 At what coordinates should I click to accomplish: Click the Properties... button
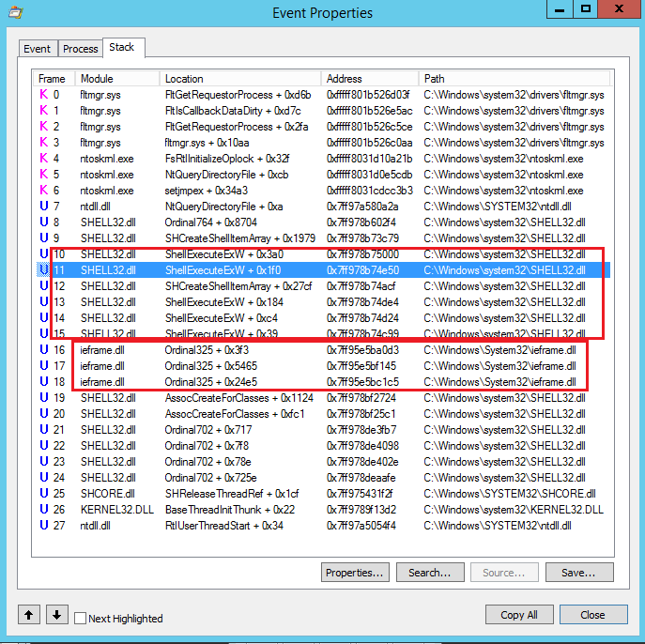click(355, 573)
